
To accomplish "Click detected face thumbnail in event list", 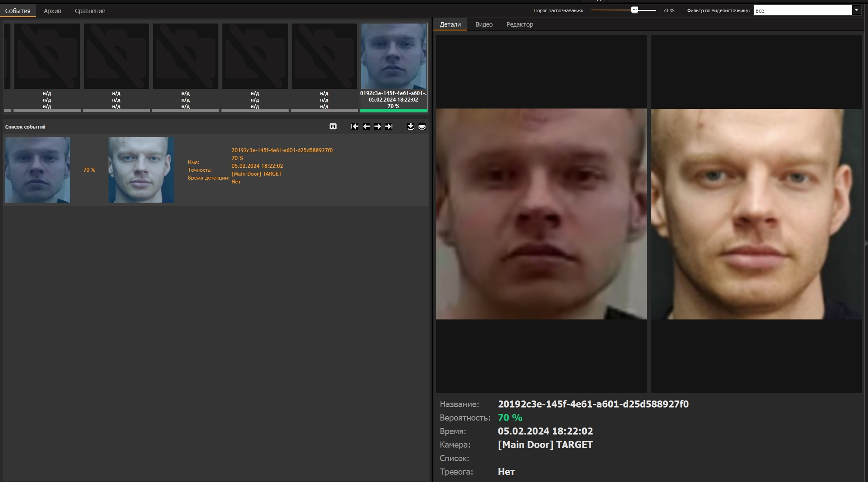I will pos(37,170).
